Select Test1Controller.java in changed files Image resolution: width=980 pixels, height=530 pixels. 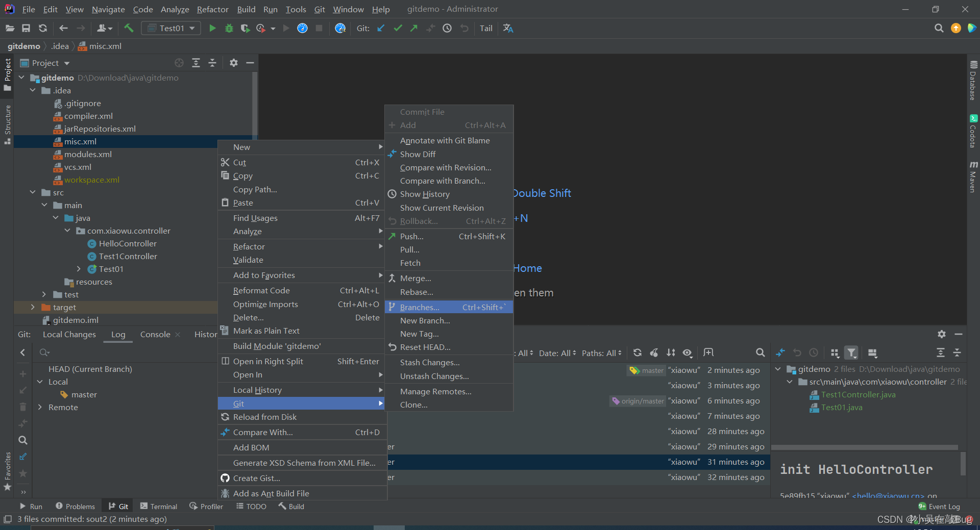[858, 394]
